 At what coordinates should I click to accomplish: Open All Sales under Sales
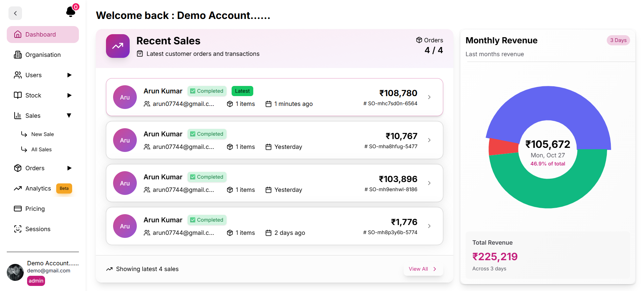[x=41, y=150]
